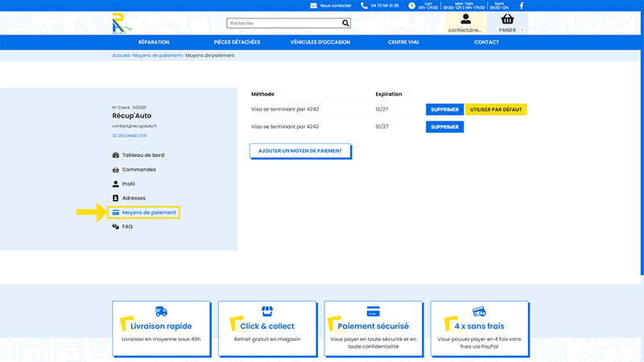Open the Pièces détachées menu
The width and height of the screenshot is (644, 362).
tap(237, 43)
